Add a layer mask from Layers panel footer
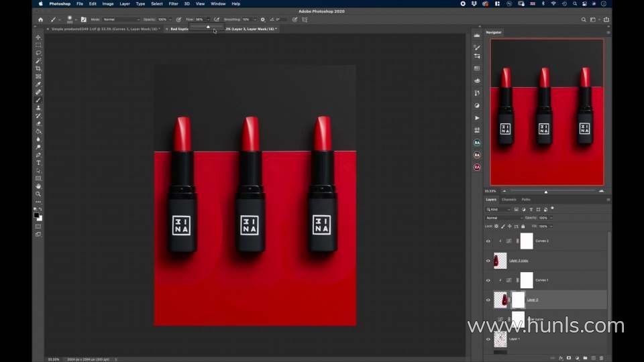644x362 pixels. (x=568, y=358)
